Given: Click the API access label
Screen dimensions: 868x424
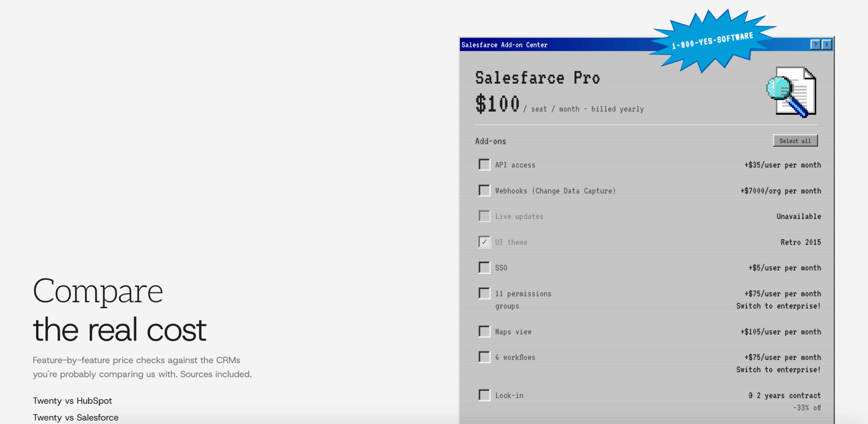Looking at the screenshot, I should tap(515, 165).
